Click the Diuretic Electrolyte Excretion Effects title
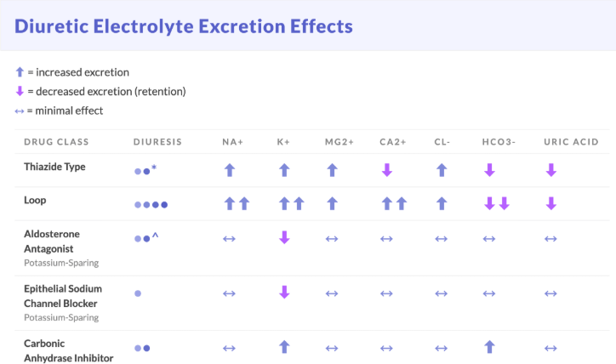This screenshot has width=616, height=364. pyautogui.click(x=184, y=26)
